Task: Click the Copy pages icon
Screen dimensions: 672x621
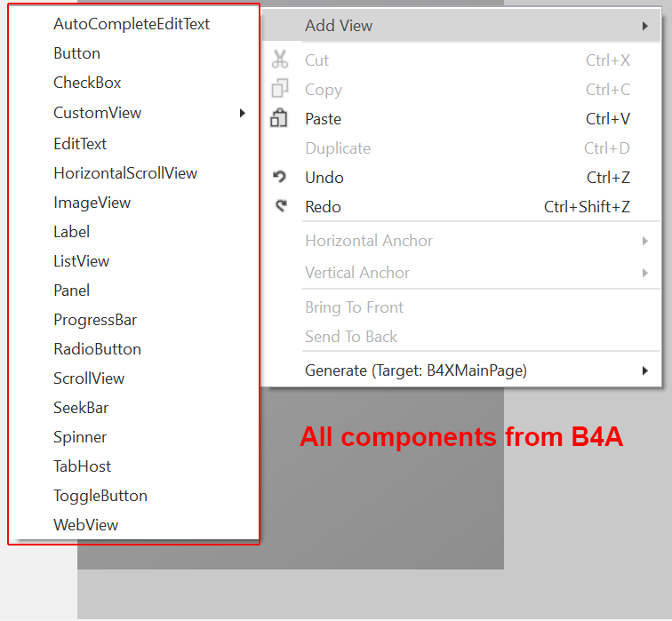Action: [280, 89]
